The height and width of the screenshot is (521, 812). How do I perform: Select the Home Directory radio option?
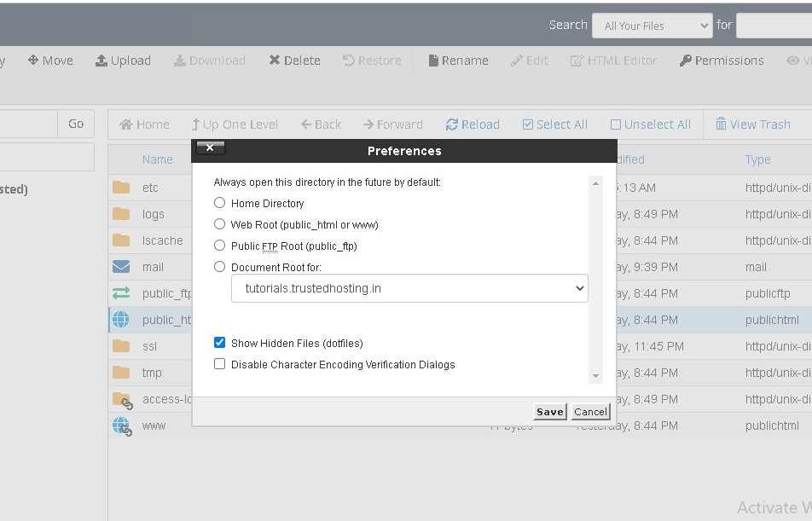point(219,202)
